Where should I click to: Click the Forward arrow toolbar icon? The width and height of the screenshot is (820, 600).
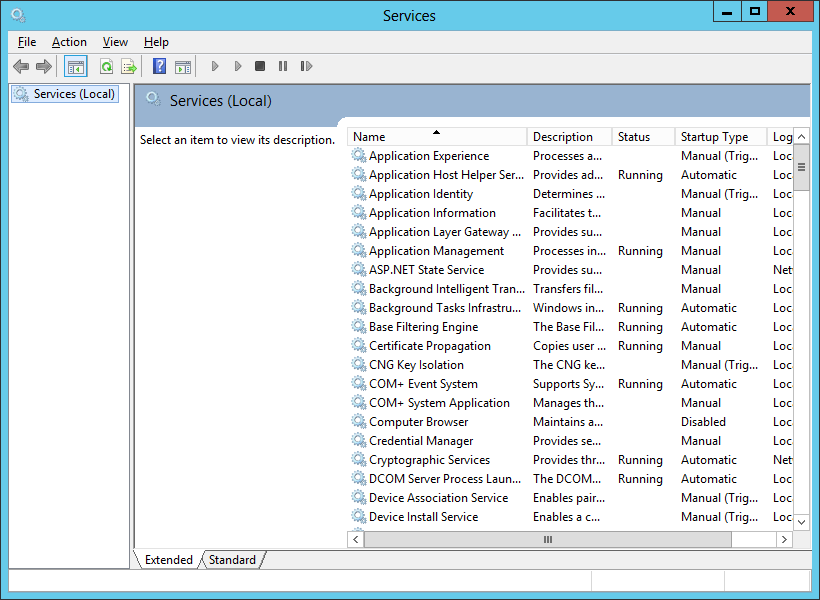[44, 67]
